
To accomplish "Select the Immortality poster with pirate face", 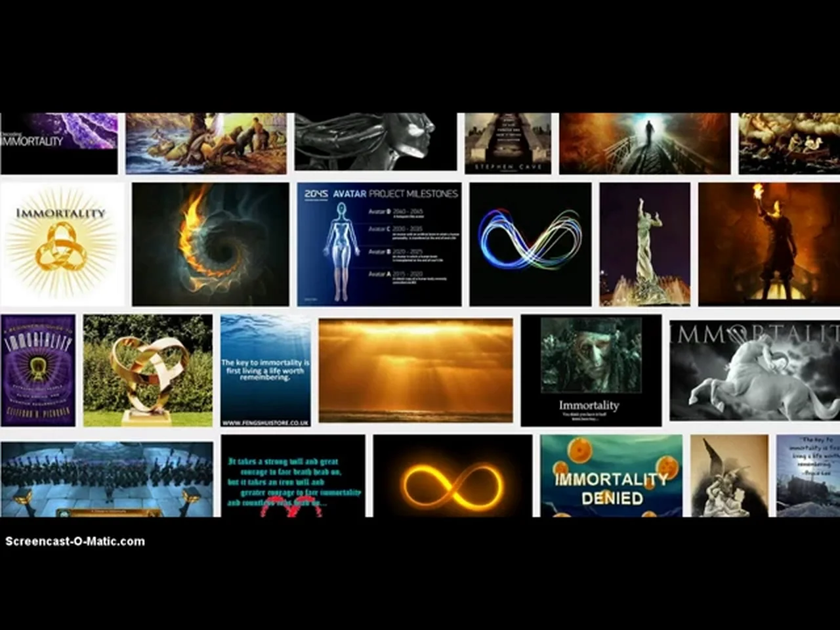I will 591,370.
